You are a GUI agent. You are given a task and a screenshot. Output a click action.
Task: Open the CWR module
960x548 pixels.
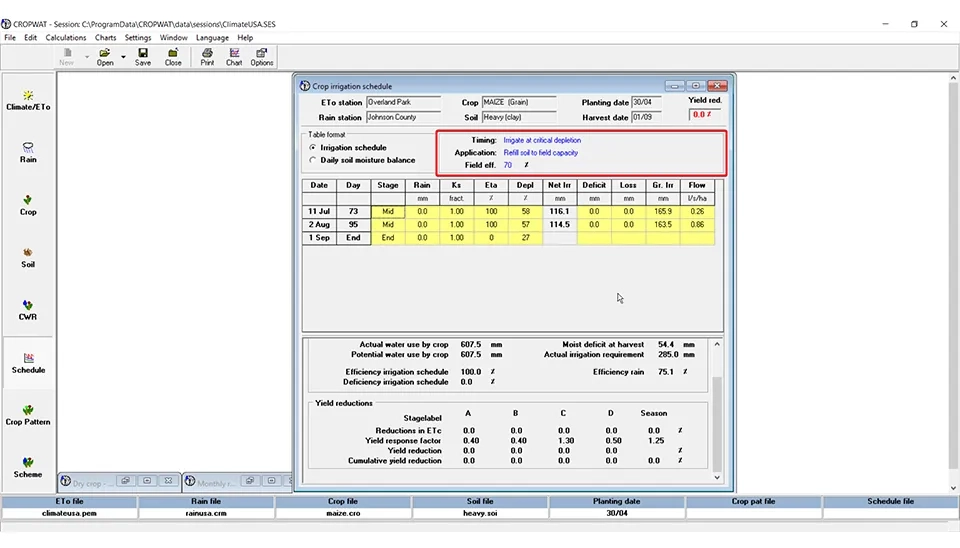coord(28,310)
